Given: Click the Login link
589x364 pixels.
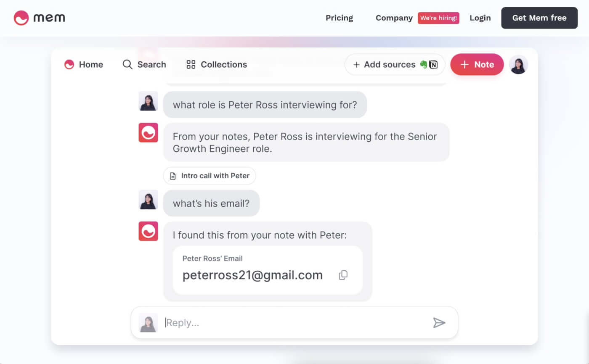Looking at the screenshot, I should 480,18.
